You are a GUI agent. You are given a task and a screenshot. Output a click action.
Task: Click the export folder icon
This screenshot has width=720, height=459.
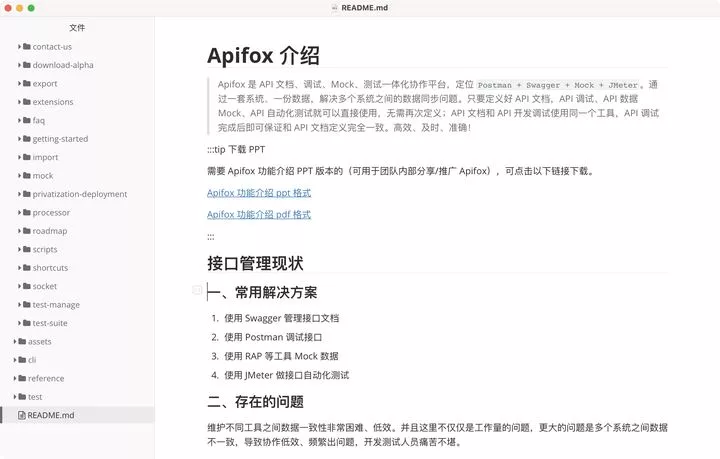click(27, 84)
